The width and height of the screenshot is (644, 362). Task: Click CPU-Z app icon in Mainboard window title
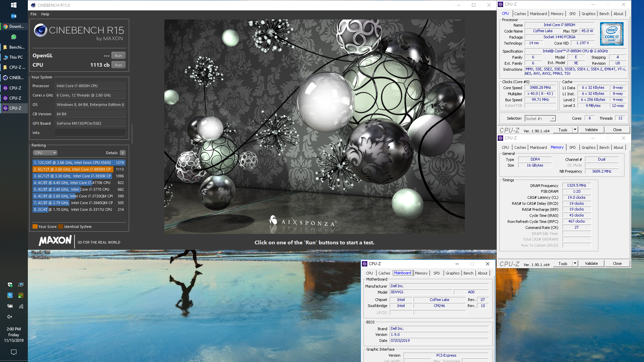365,264
